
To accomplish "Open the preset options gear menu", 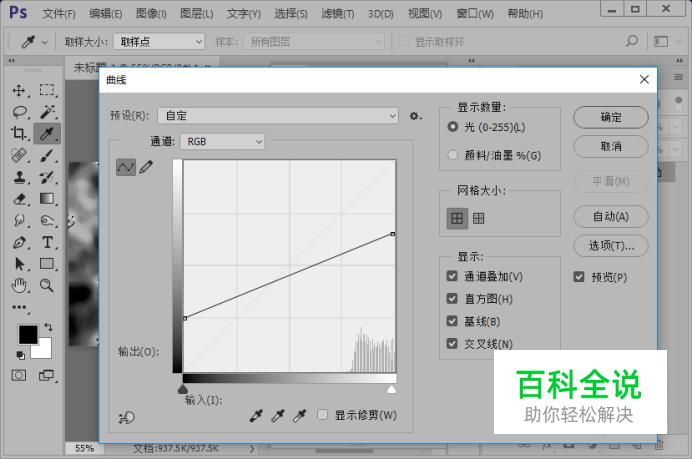I will [415, 116].
